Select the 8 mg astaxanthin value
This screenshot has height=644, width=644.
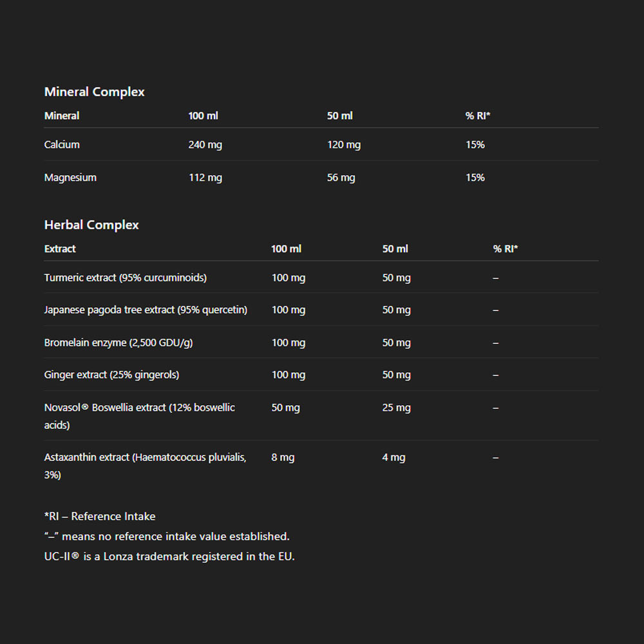click(x=283, y=457)
